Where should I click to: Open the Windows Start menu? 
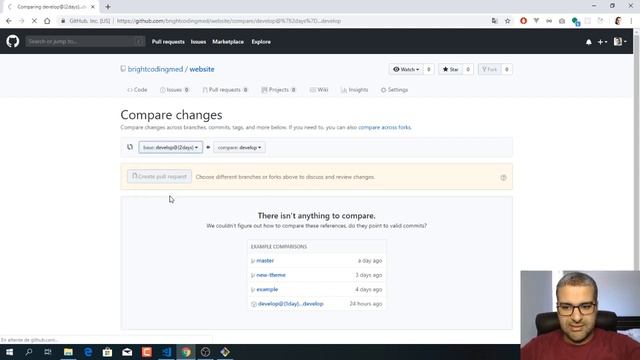(9, 352)
